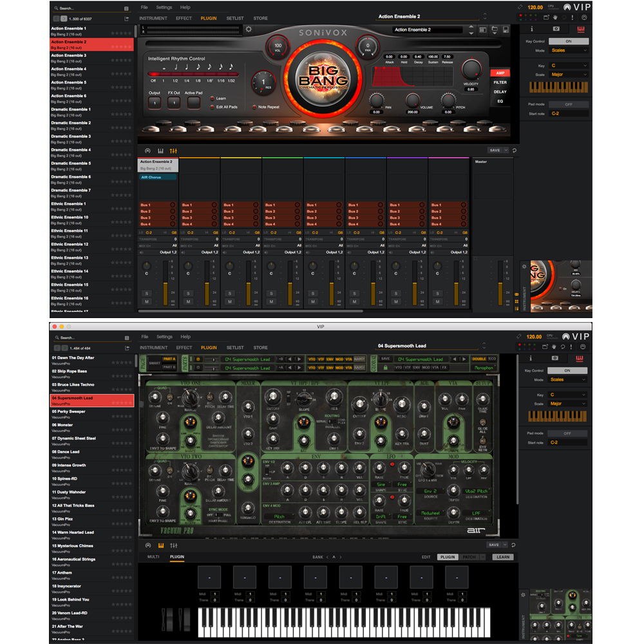Click the Big Bang save disk icon
This screenshot has height=644, width=644.
pos(506,30)
